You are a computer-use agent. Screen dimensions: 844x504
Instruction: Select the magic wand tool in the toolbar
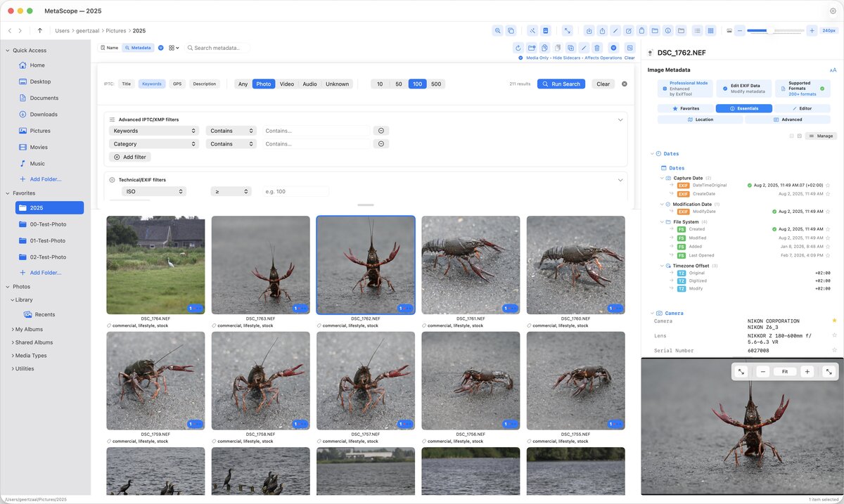pos(532,30)
